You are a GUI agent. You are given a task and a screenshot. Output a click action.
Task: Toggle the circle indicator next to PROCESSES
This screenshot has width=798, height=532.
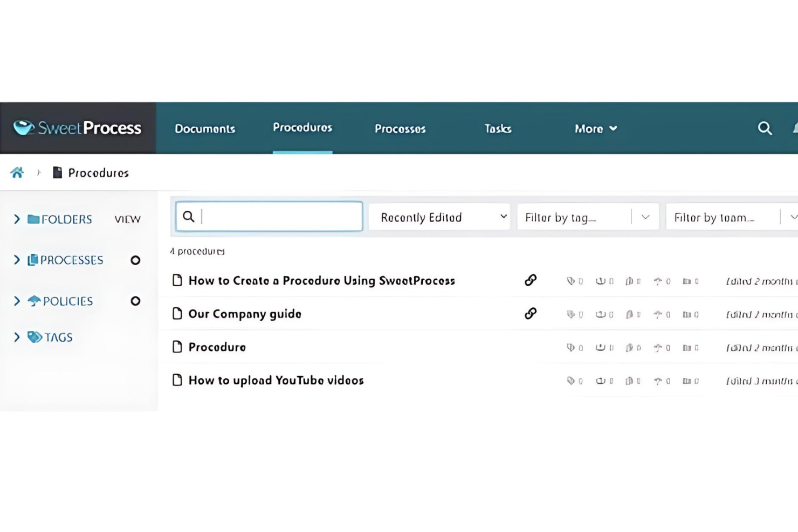point(135,260)
